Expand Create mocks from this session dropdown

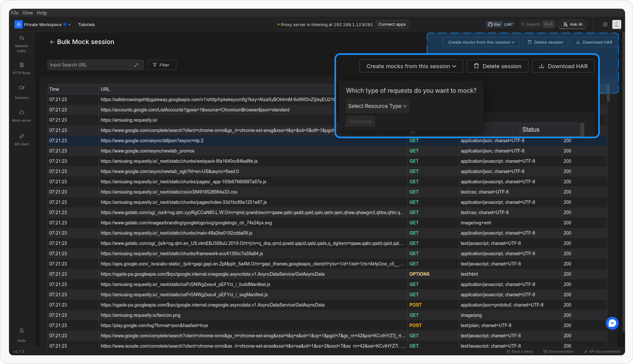pyautogui.click(x=411, y=66)
